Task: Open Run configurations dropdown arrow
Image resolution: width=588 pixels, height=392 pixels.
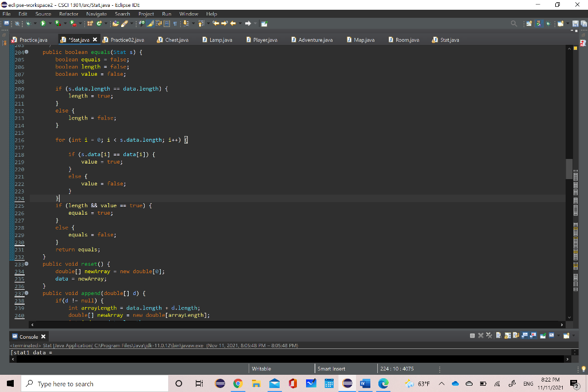Action: (x=50, y=24)
